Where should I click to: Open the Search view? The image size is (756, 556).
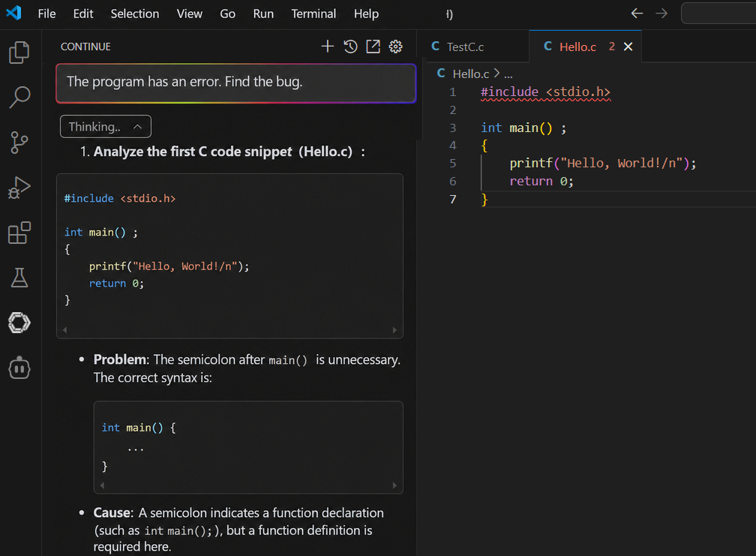(19, 97)
